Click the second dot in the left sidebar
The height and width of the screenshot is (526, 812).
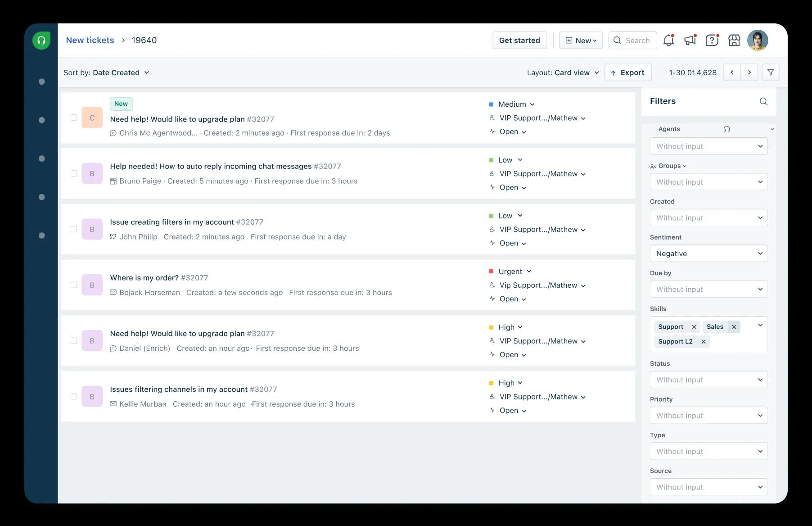[42, 120]
